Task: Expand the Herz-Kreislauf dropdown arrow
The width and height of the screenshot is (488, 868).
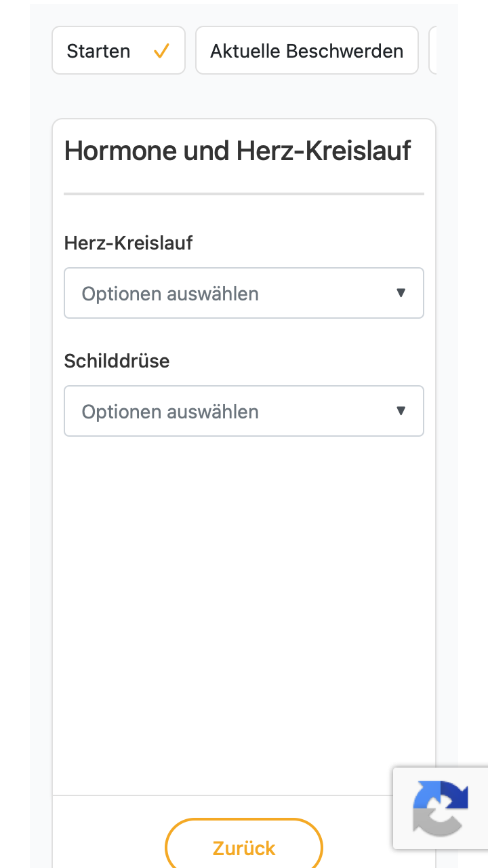Action: 401,293
